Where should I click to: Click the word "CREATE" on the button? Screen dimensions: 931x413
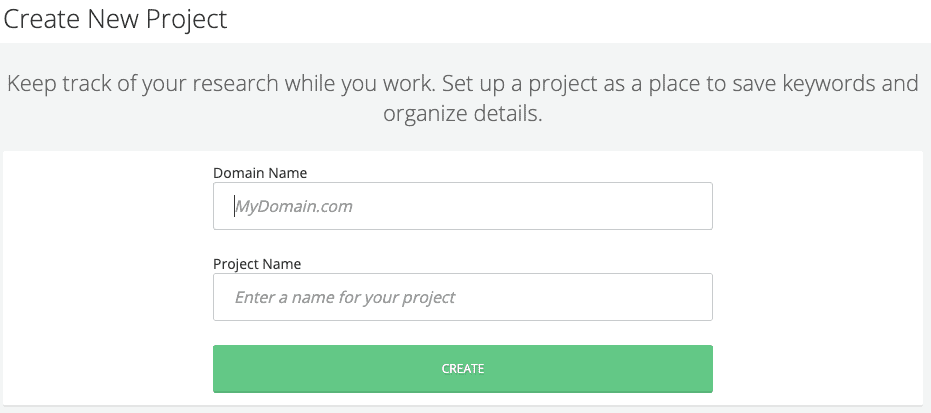(463, 369)
